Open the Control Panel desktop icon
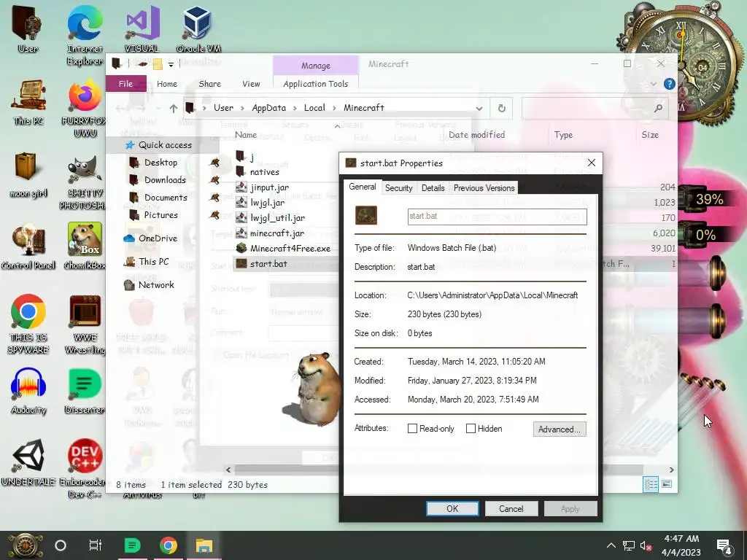747x560 pixels. coord(28,246)
